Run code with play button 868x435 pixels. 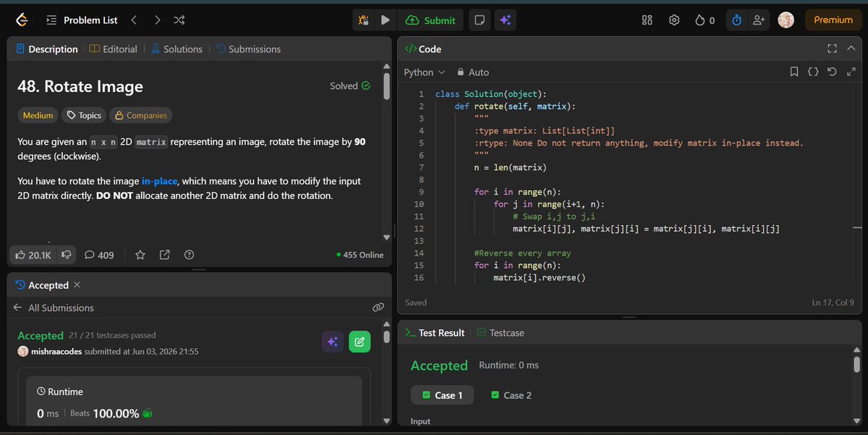[x=386, y=20]
